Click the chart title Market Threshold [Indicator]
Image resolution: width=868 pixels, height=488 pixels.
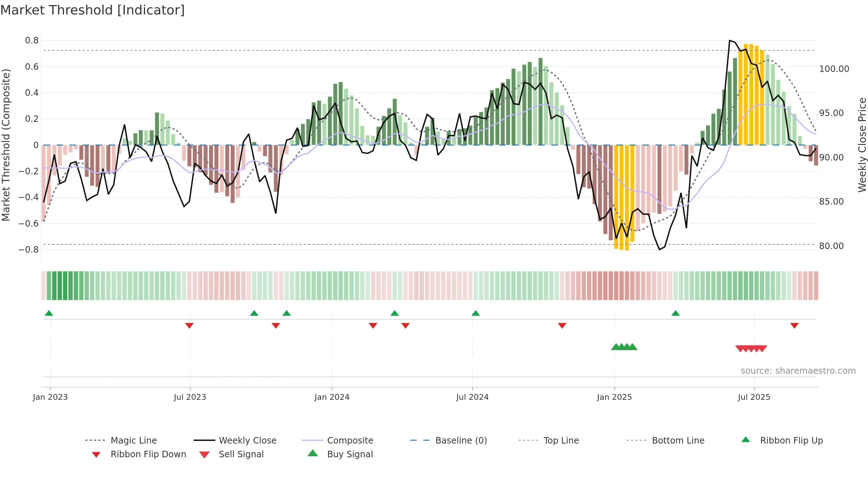pyautogui.click(x=93, y=10)
